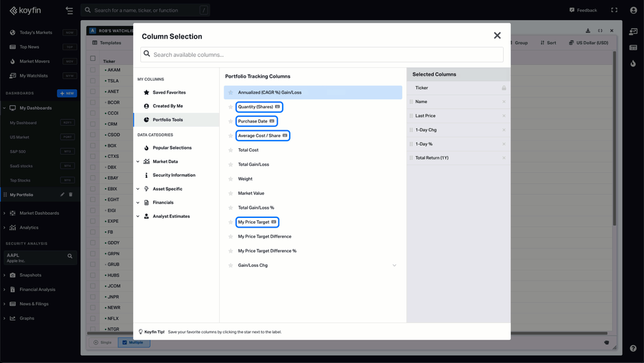Star the Total Cost column as favorite
Screen dimensions: 644x363
[231, 150]
